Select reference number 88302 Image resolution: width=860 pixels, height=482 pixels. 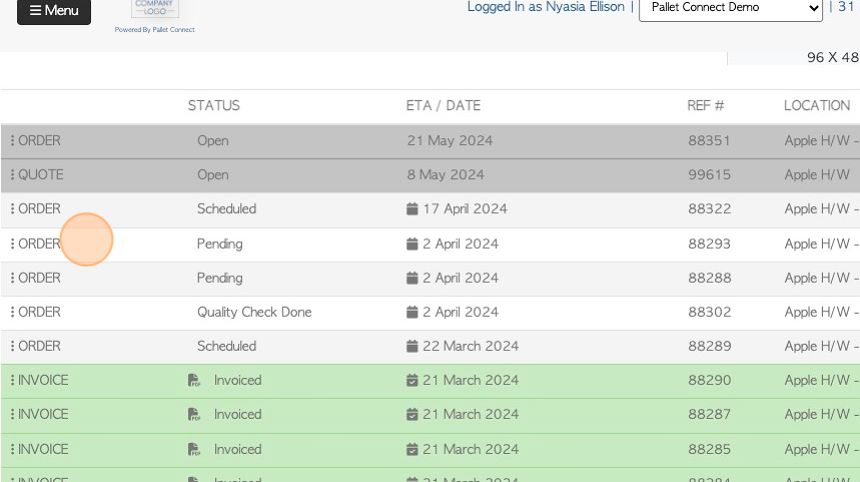pos(709,311)
